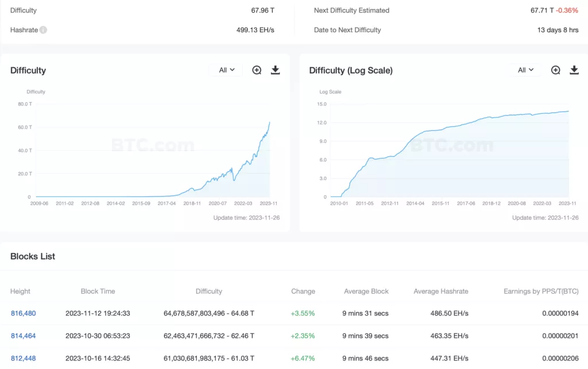Image resolution: width=588 pixels, height=369 pixels.
Task: Select the Change column header
Action: [303, 291]
